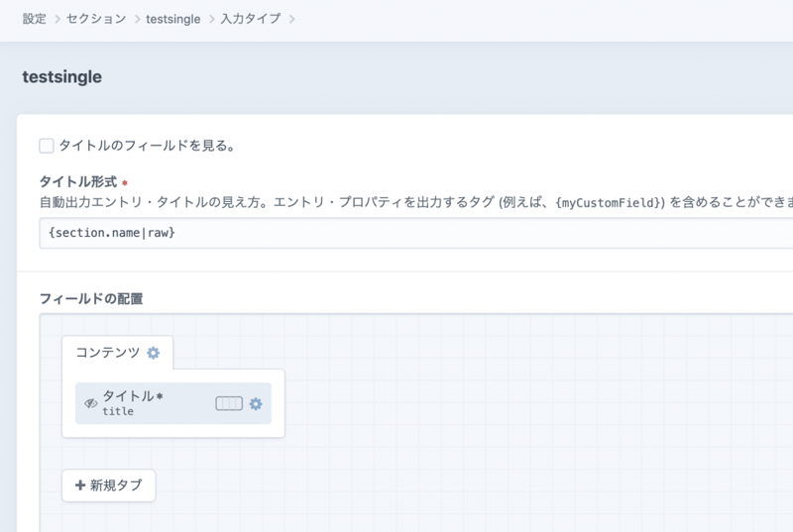The height and width of the screenshot is (532, 793).
Task: Select the タイトル field block name
Action: 129,396
